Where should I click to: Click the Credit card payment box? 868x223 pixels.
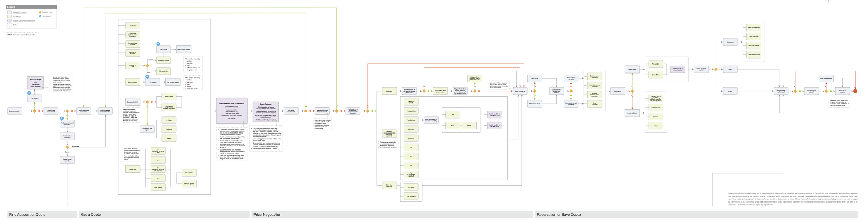click(730, 42)
